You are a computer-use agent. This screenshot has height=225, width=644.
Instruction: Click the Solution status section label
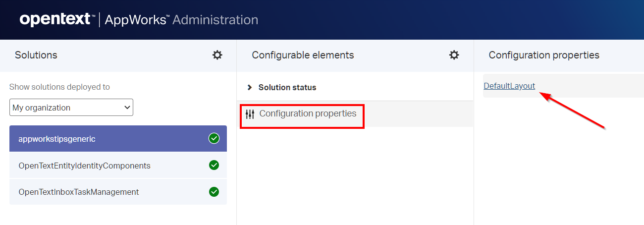click(x=287, y=88)
